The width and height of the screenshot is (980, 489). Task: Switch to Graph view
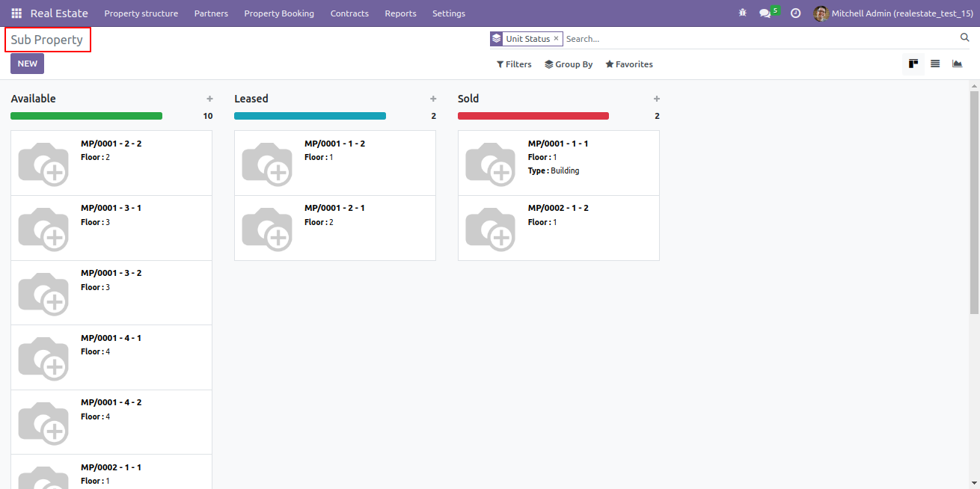tap(957, 64)
